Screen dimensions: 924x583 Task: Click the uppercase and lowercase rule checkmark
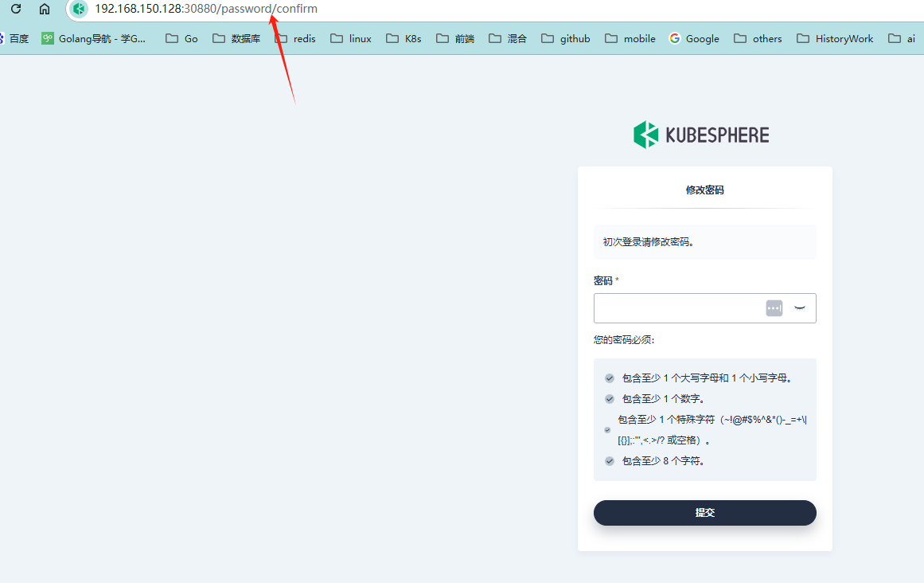(x=610, y=378)
